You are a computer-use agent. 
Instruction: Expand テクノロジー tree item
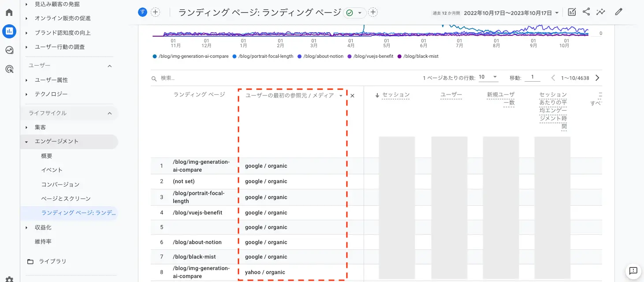[26, 94]
